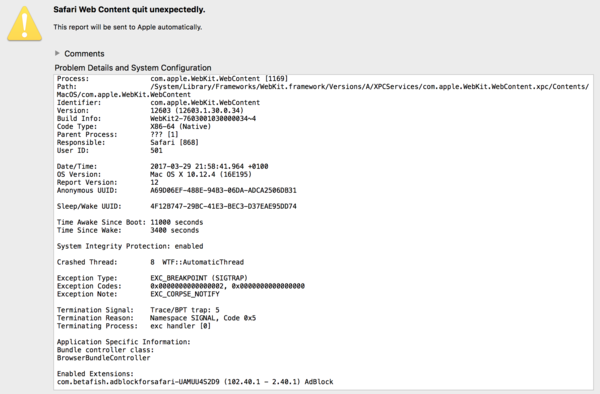Click Sleep/Wake UUID value starting '4F12B747'
The width and height of the screenshot is (600, 394).
click(x=223, y=206)
